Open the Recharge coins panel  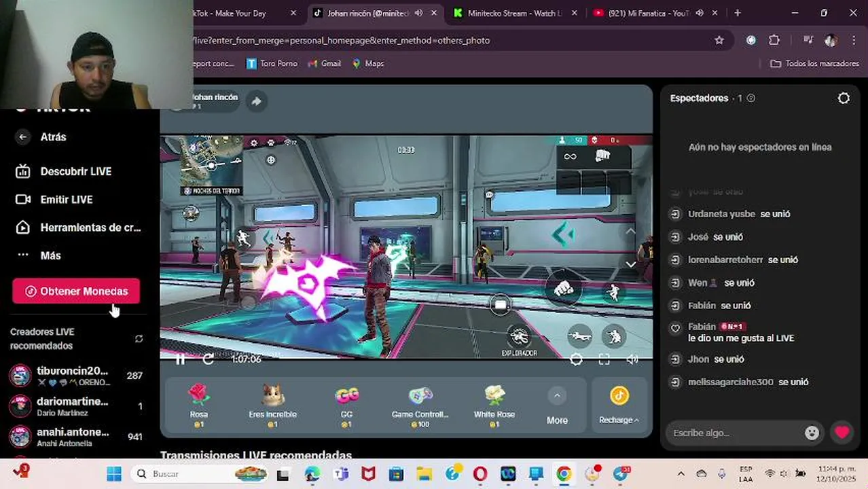619,405
